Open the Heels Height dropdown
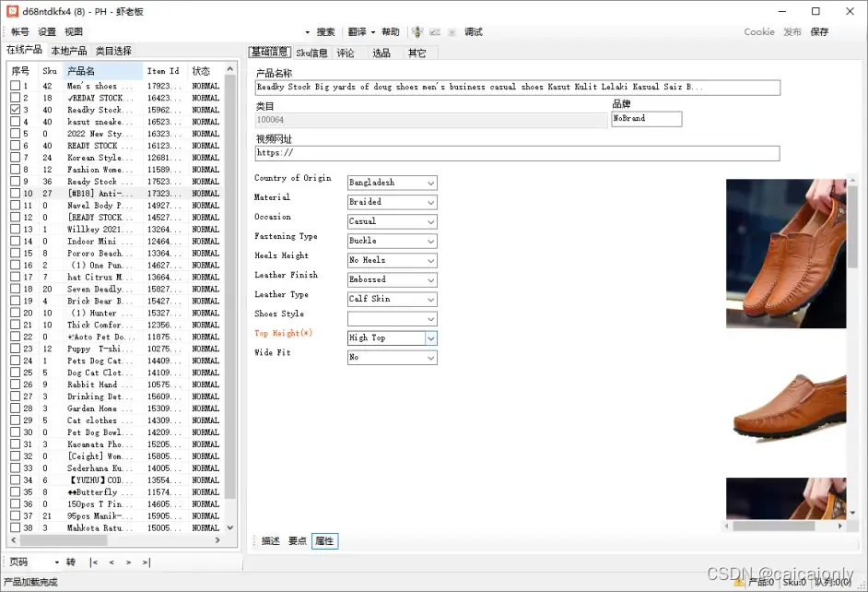 [x=392, y=260]
